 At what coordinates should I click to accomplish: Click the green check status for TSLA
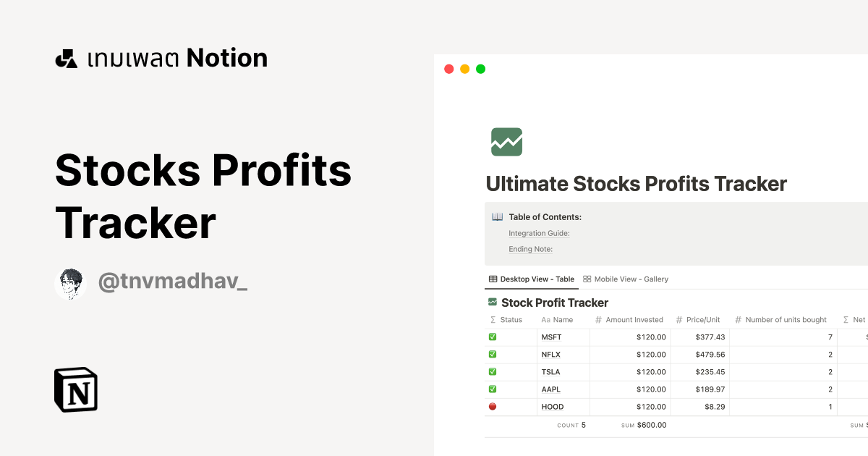493,372
